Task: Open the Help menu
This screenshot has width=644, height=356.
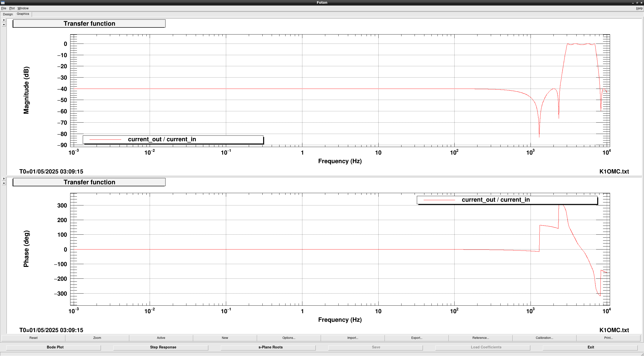Action: tap(639, 8)
